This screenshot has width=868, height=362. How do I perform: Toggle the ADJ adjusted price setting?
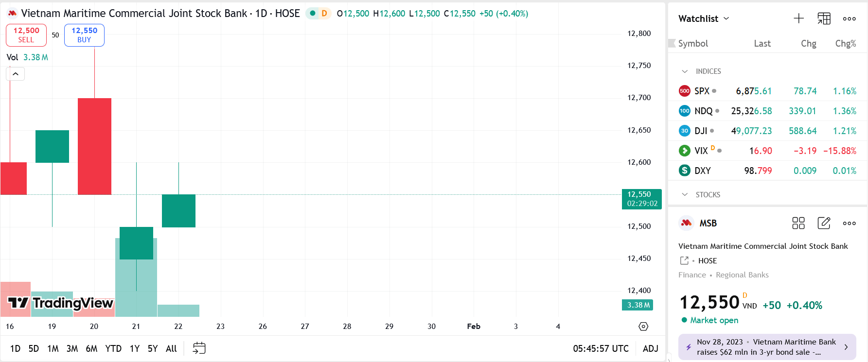650,348
